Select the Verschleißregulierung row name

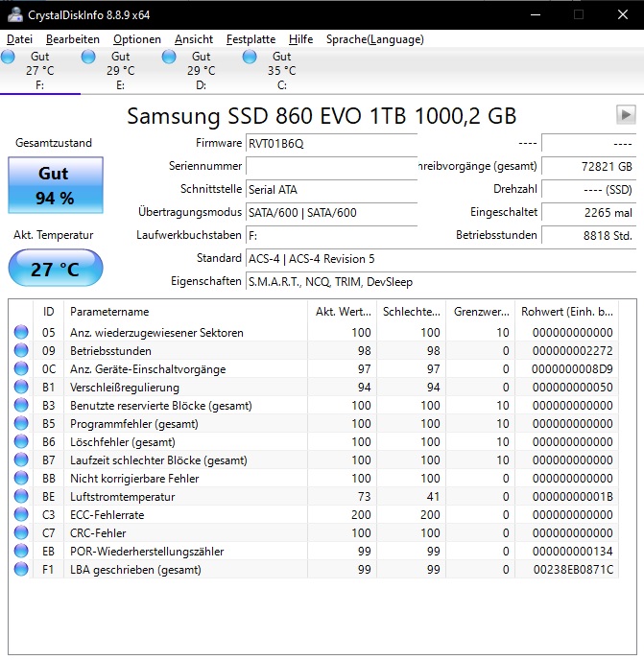124,388
